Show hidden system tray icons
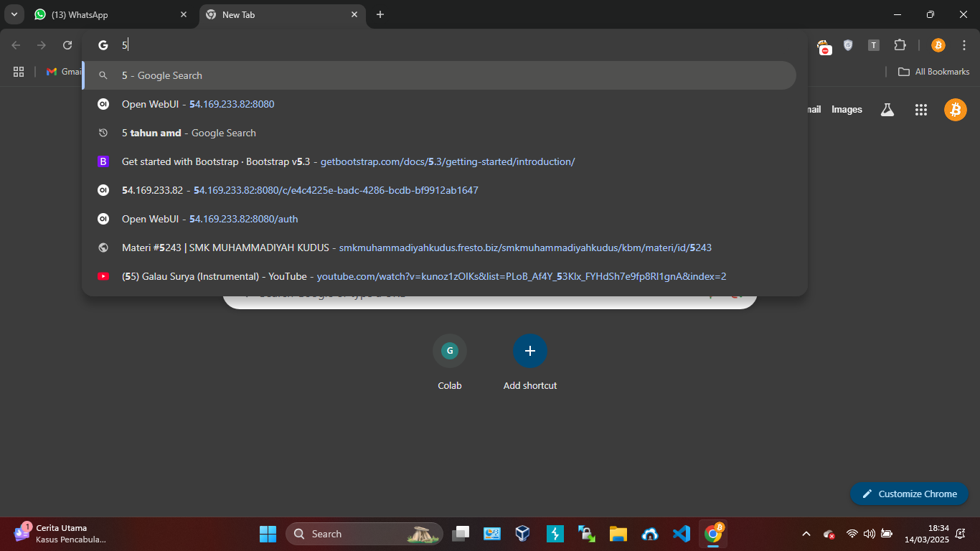The width and height of the screenshot is (980, 551). [x=806, y=534]
